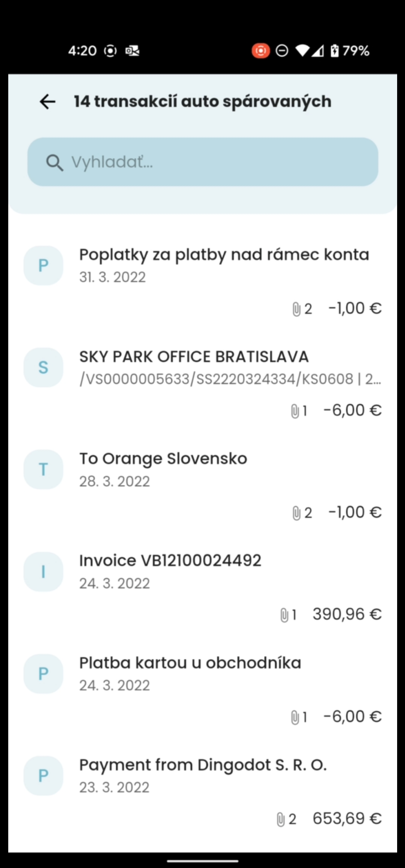Tap the P avatar for Dingodot payment
The width and height of the screenshot is (405, 868).
(x=43, y=775)
